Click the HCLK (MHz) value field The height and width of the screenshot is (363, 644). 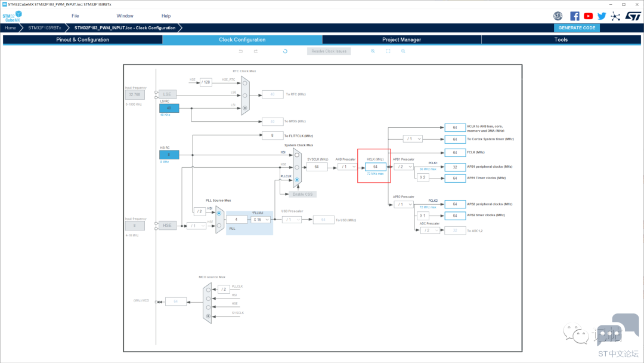pos(376,167)
